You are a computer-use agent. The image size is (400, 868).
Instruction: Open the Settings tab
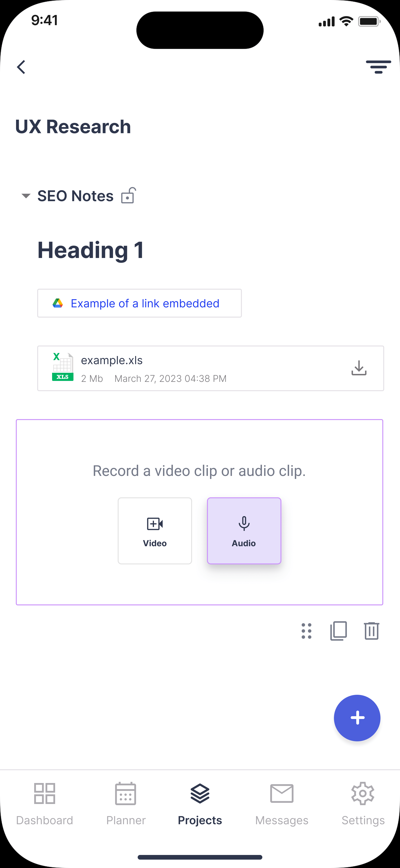click(x=363, y=804)
